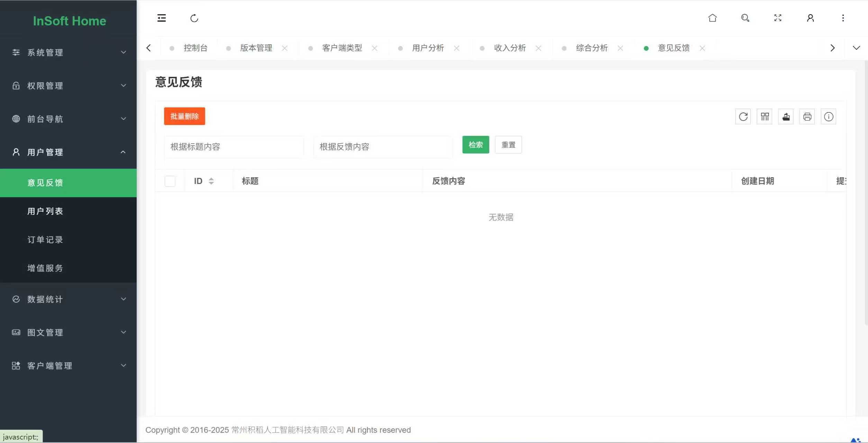Click the 批量删除 button
The height and width of the screenshot is (443, 868).
184,116
